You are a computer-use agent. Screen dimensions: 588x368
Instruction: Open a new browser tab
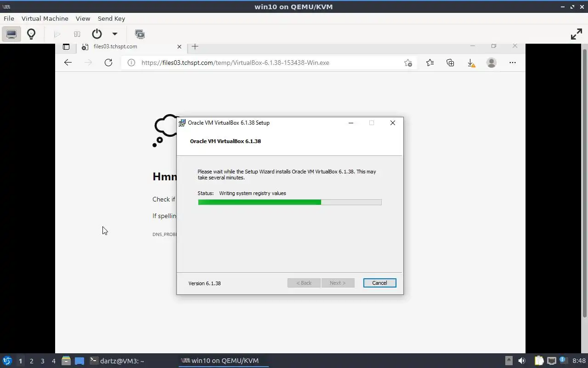(x=195, y=46)
